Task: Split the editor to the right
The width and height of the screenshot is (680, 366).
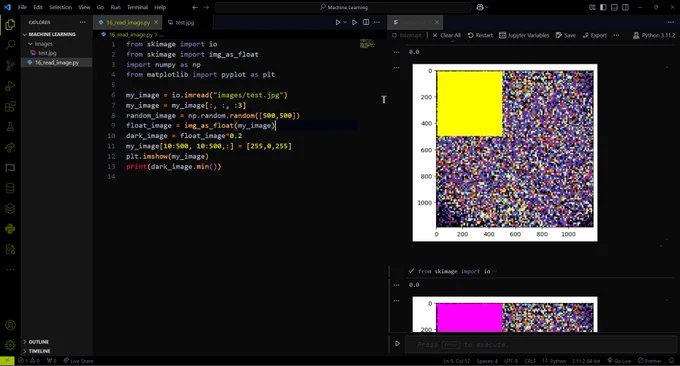Action: [x=366, y=22]
